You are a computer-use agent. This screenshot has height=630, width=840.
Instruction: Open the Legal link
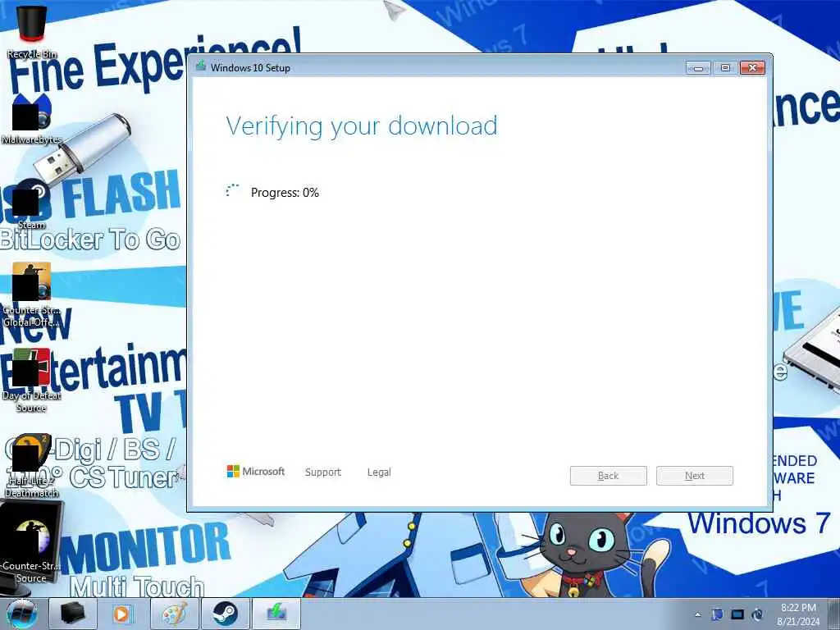[379, 472]
